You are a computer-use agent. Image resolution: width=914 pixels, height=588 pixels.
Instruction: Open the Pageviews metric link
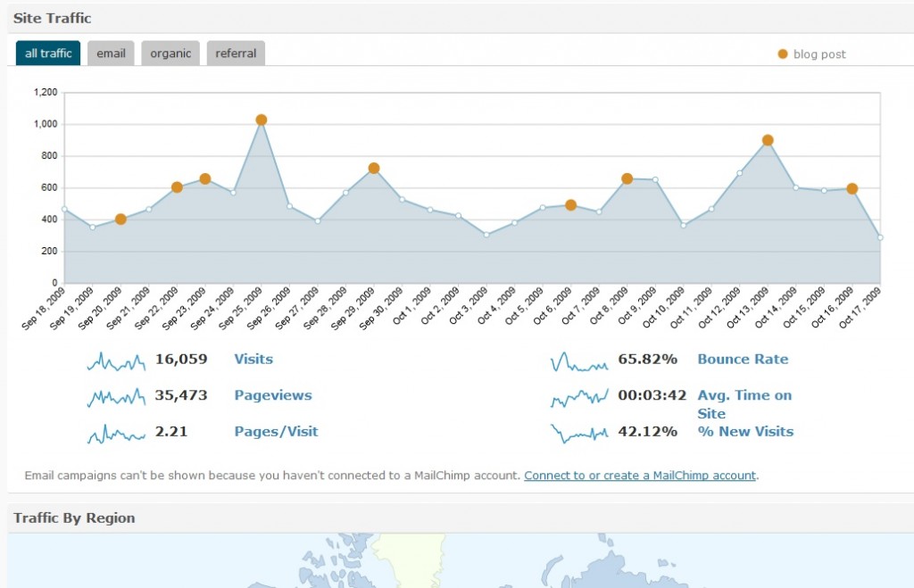[x=273, y=395]
